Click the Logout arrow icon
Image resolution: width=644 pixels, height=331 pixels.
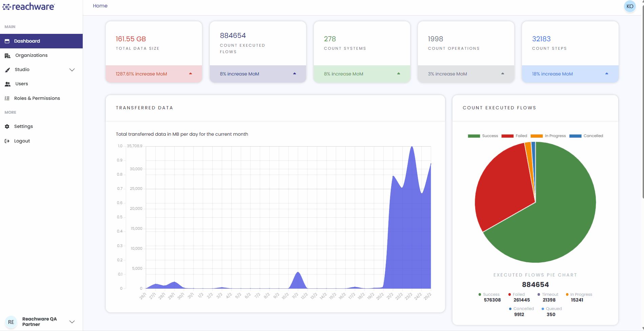(7, 141)
